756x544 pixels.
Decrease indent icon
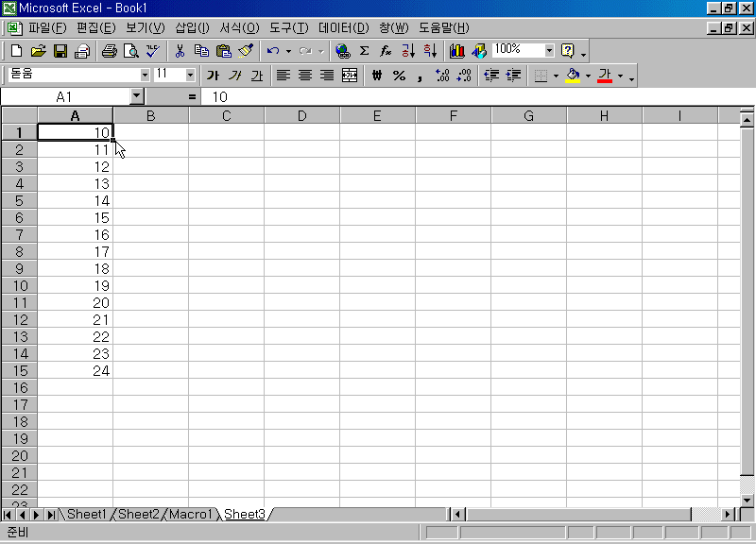tap(491, 76)
